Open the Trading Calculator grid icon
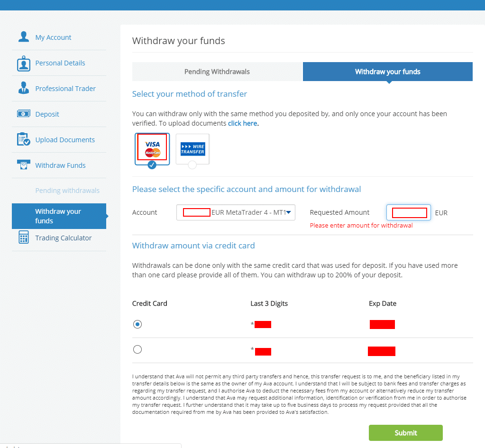 click(x=23, y=238)
